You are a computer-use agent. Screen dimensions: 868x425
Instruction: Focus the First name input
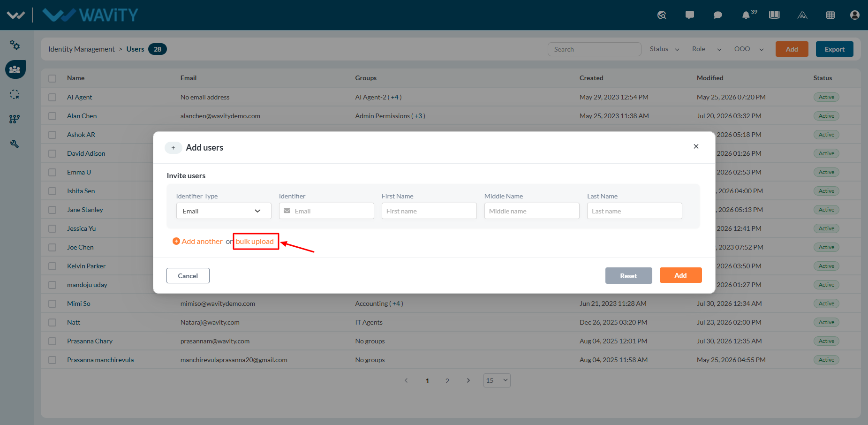point(429,211)
